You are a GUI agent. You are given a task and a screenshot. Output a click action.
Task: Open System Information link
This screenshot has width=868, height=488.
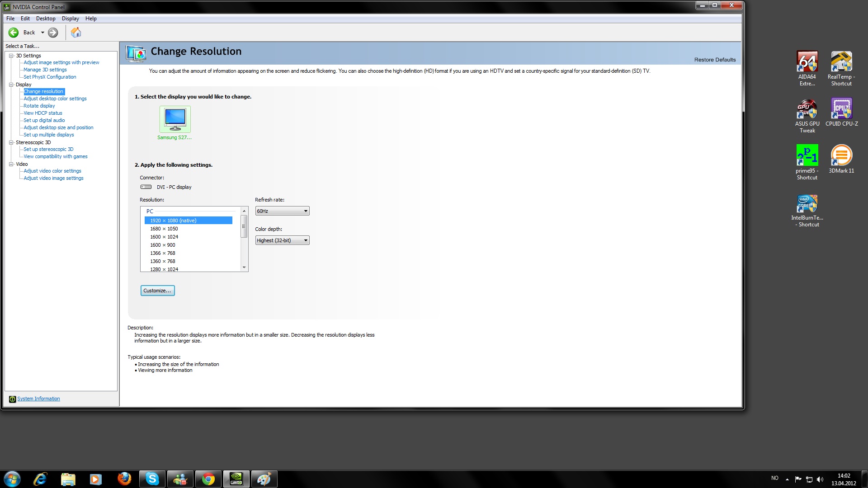(38, 399)
